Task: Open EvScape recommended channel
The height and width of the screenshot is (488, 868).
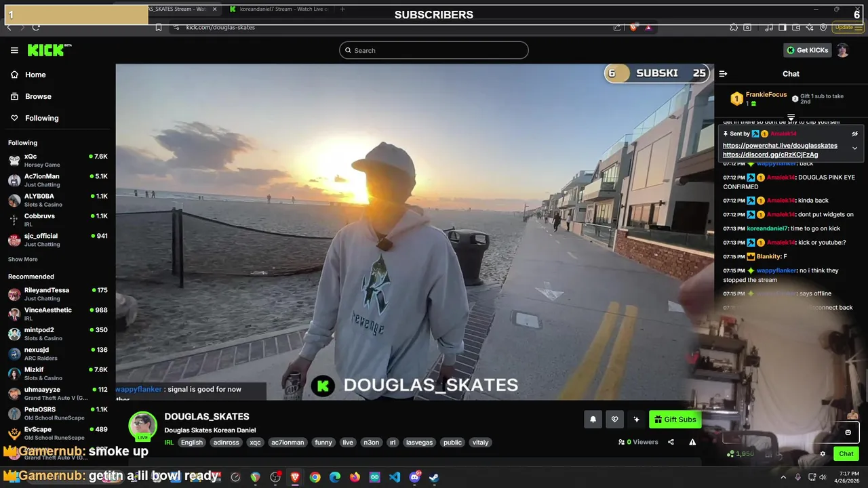Action: click(58, 433)
